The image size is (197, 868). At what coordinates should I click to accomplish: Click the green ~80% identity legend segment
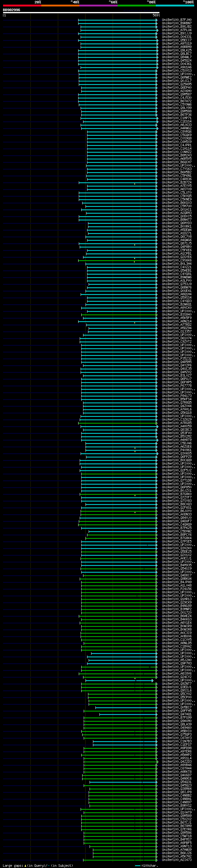tap(137, 6)
